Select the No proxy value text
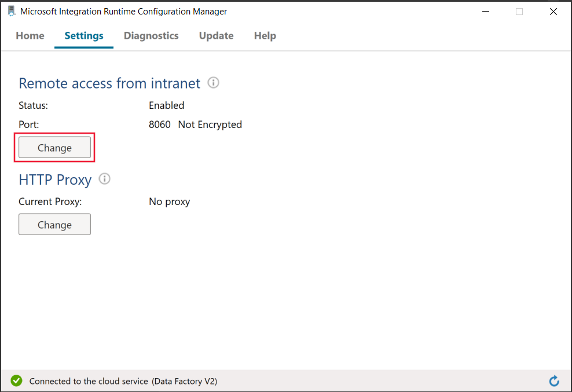 pyautogui.click(x=169, y=201)
